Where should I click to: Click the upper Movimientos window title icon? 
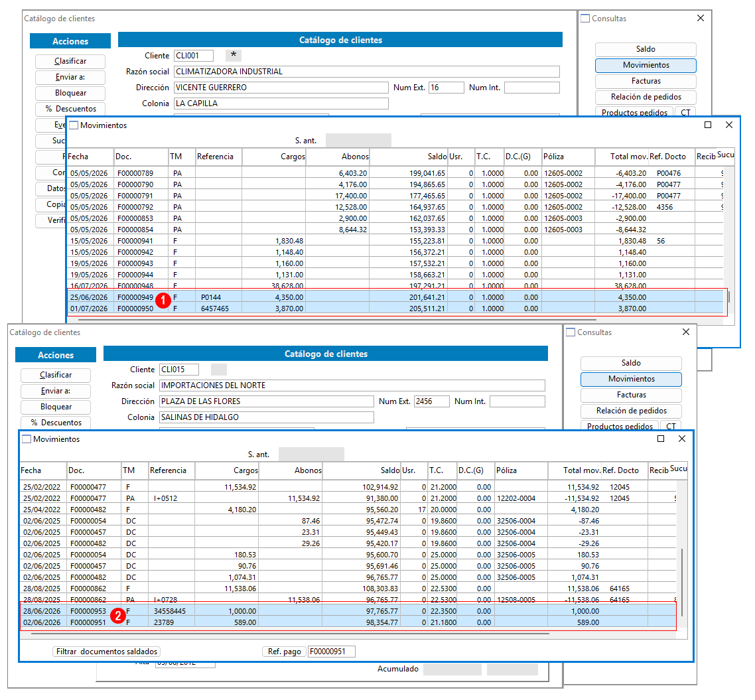(x=74, y=125)
